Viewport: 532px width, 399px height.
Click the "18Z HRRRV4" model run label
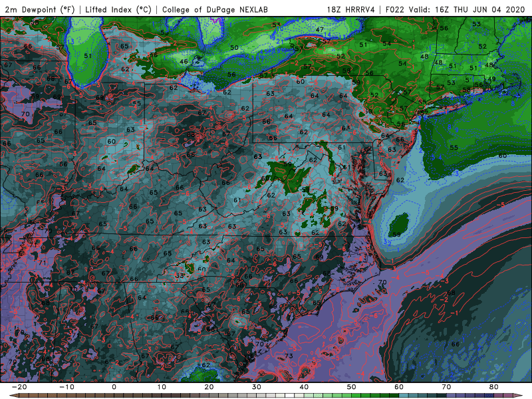point(351,9)
